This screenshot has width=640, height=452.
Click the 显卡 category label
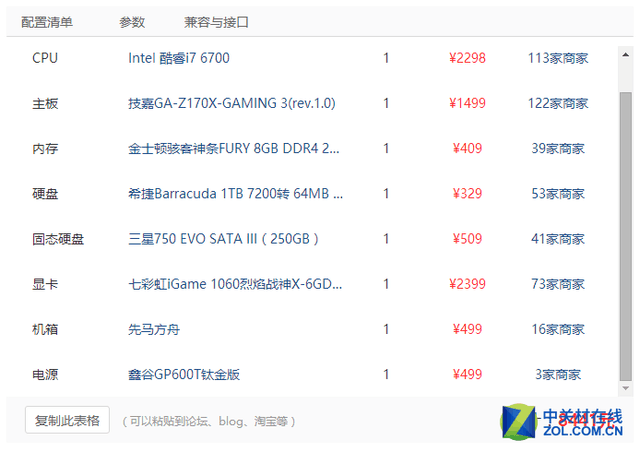(x=45, y=284)
